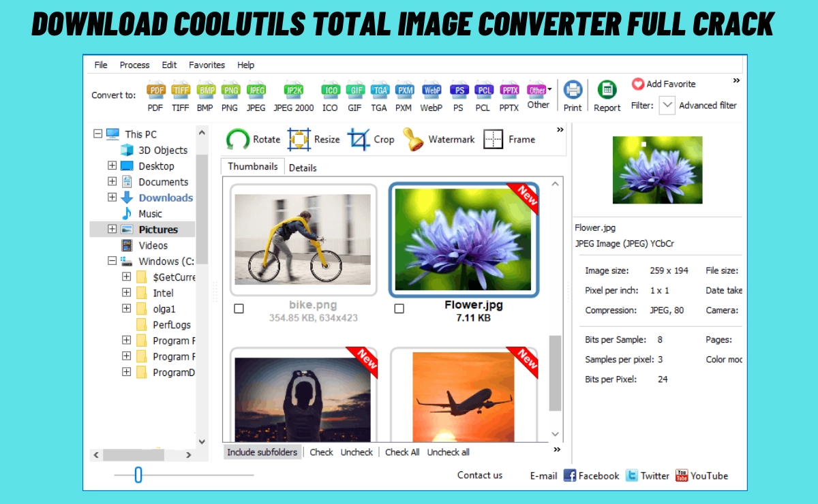Open the File menu
The width and height of the screenshot is (818, 504).
coord(101,65)
